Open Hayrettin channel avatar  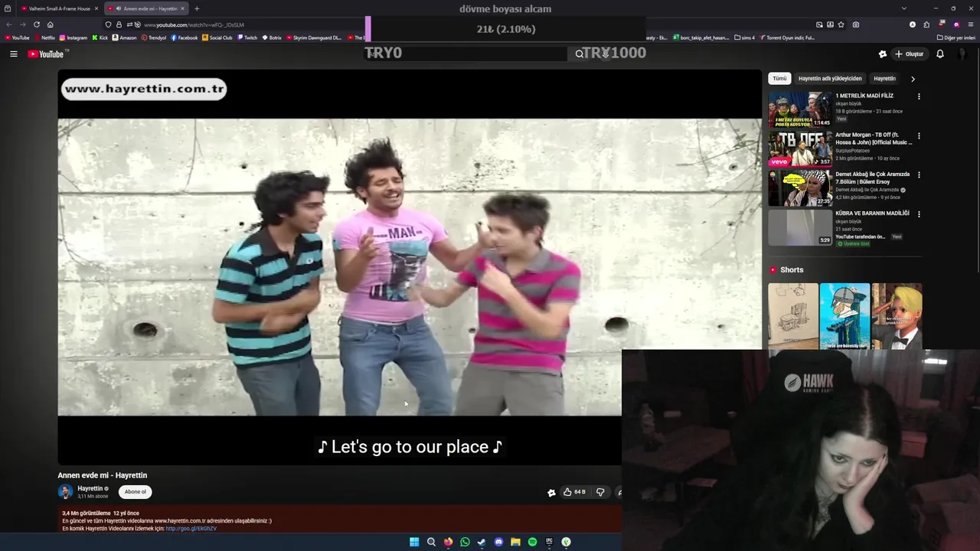[66, 492]
